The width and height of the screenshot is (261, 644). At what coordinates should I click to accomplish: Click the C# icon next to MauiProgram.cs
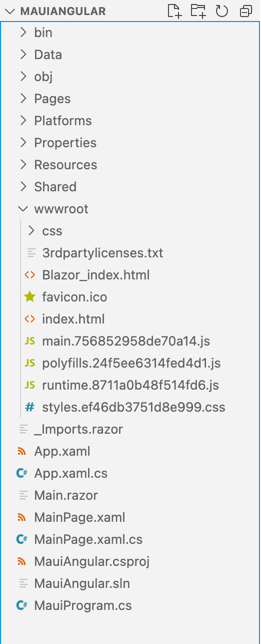point(22,605)
